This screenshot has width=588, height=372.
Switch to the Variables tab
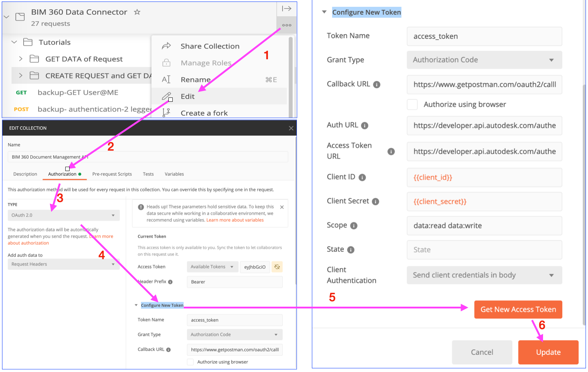click(x=174, y=174)
